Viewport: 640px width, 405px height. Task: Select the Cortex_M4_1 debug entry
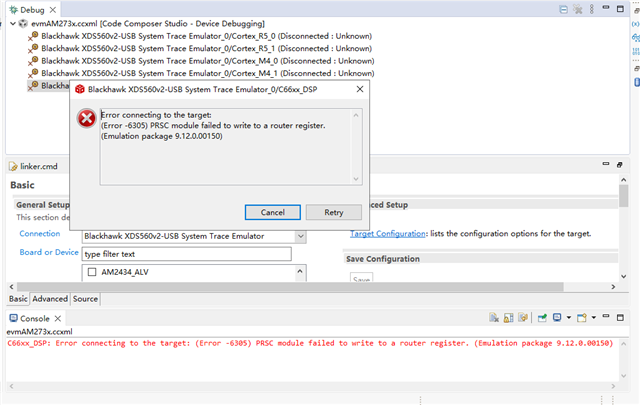tap(207, 73)
